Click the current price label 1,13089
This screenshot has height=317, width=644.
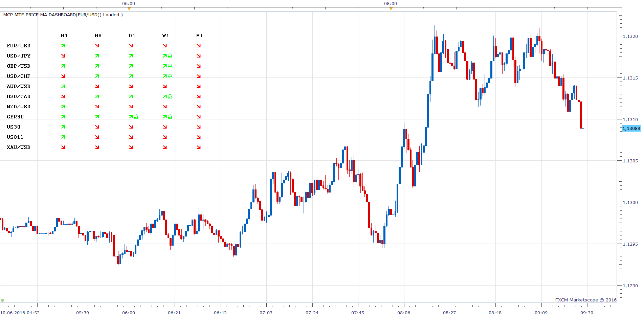tap(631, 128)
